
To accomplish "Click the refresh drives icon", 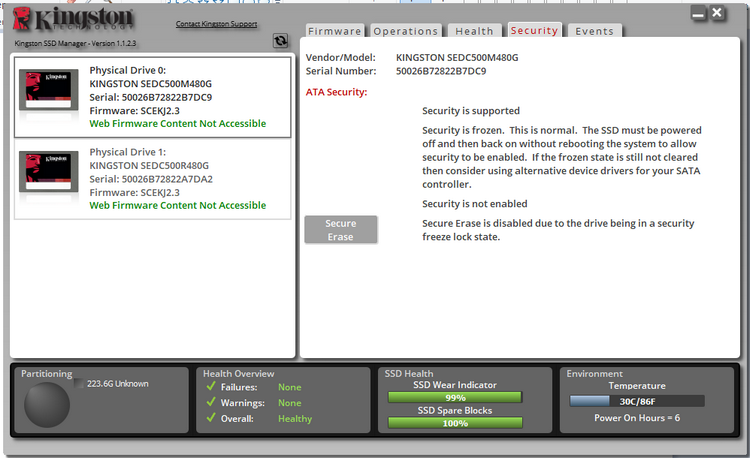I will pos(280,41).
